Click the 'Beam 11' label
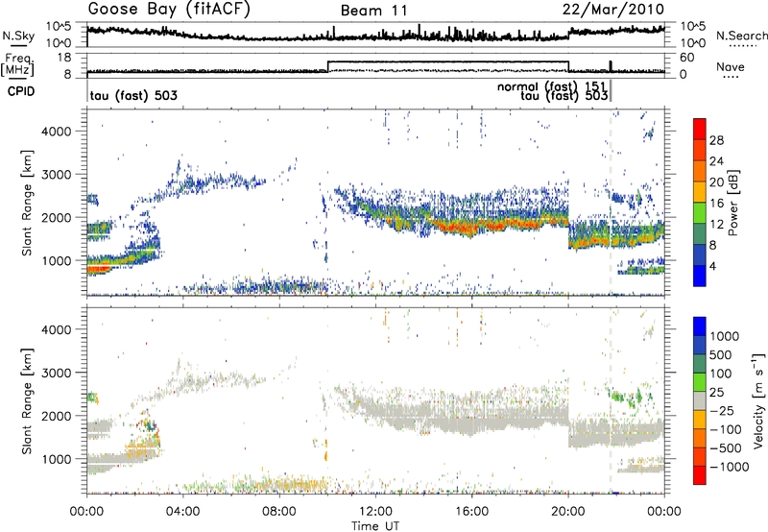This screenshot has height=532, width=768. point(373,11)
